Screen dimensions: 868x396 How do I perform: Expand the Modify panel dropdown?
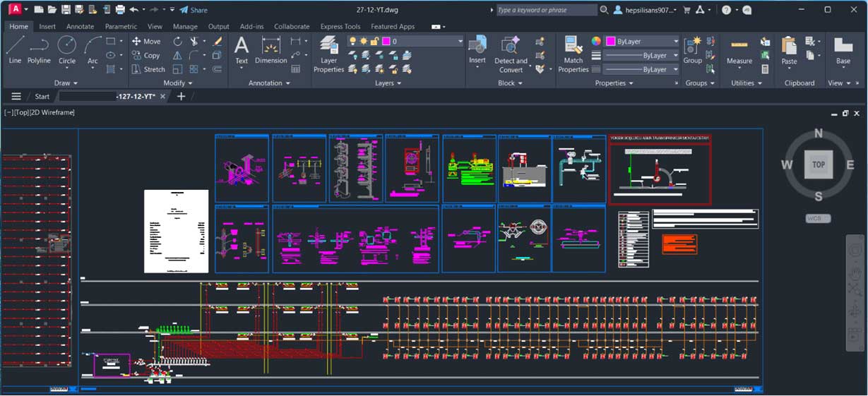177,83
